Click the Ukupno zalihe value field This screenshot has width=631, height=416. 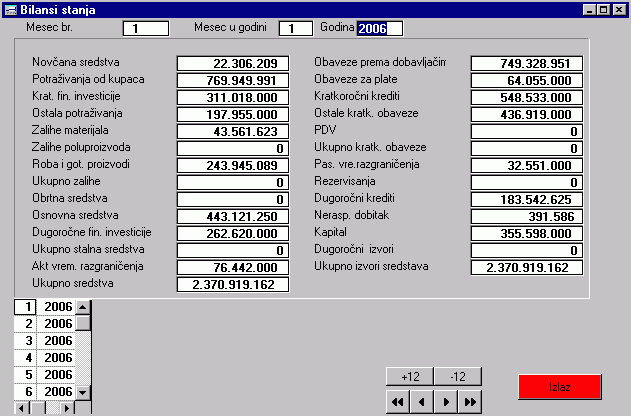click(233, 182)
